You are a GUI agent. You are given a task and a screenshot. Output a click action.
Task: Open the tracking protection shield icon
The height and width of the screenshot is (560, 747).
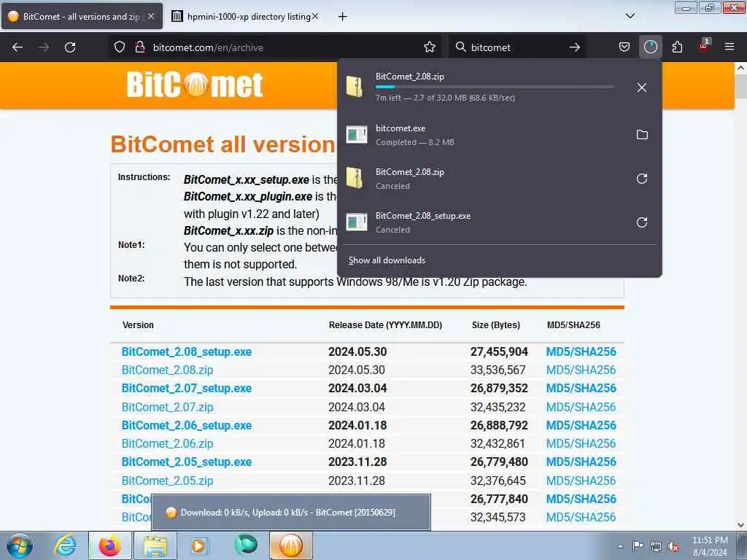(x=120, y=47)
